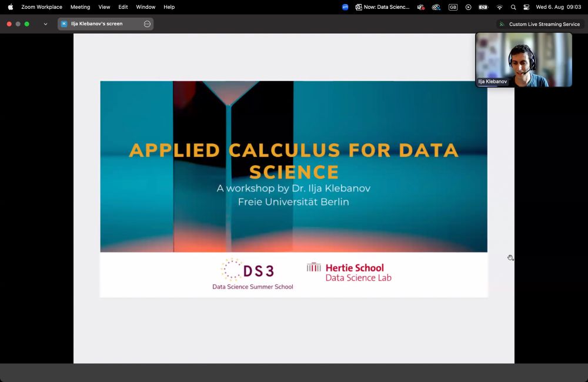Open the Edit menu

tap(123, 6)
